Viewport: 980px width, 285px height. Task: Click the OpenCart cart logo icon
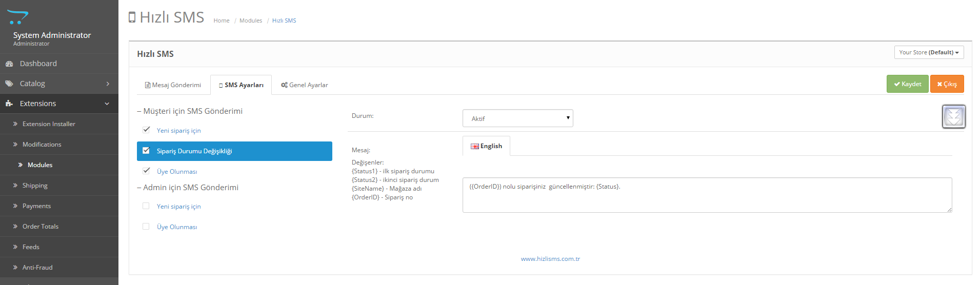pyautogui.click(x=18, y=17)
